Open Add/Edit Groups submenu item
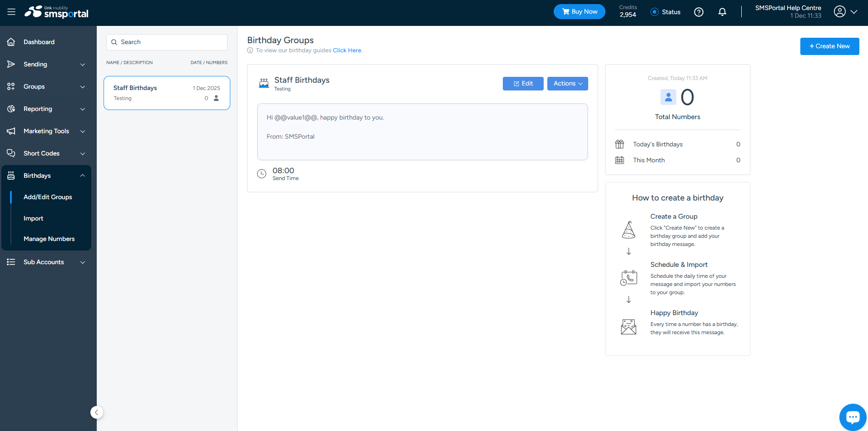 click(48, 197)
